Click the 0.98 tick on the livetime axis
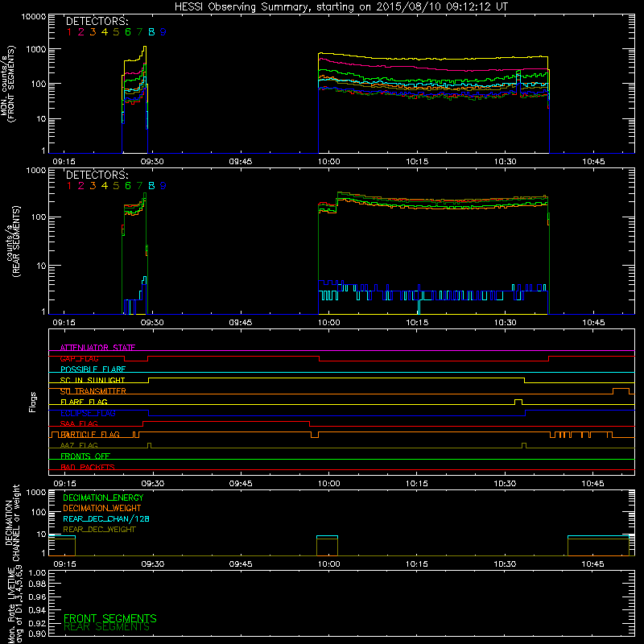644x644 pixels. tap(37, 584)
